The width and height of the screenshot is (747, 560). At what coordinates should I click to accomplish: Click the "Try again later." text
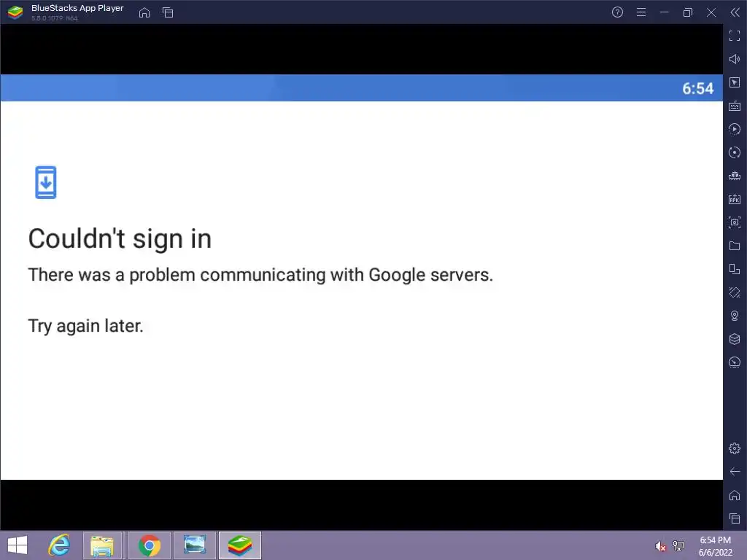(x=86, y=326)
